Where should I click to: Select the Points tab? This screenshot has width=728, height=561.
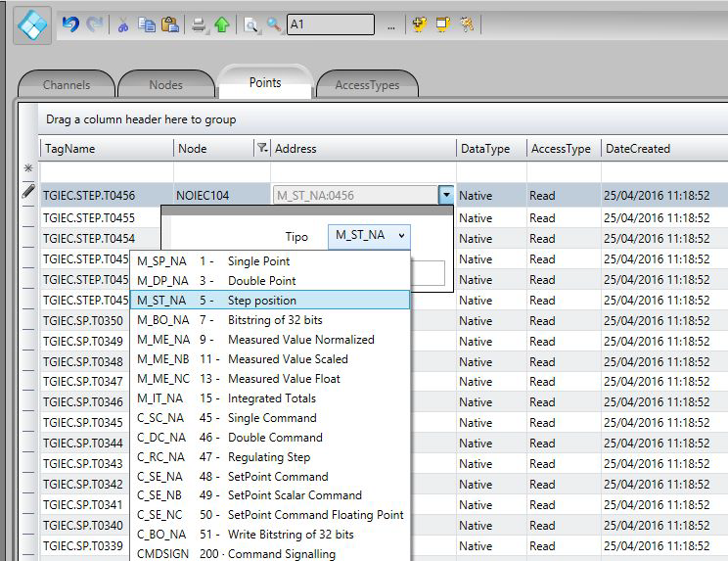coord(265,82)
